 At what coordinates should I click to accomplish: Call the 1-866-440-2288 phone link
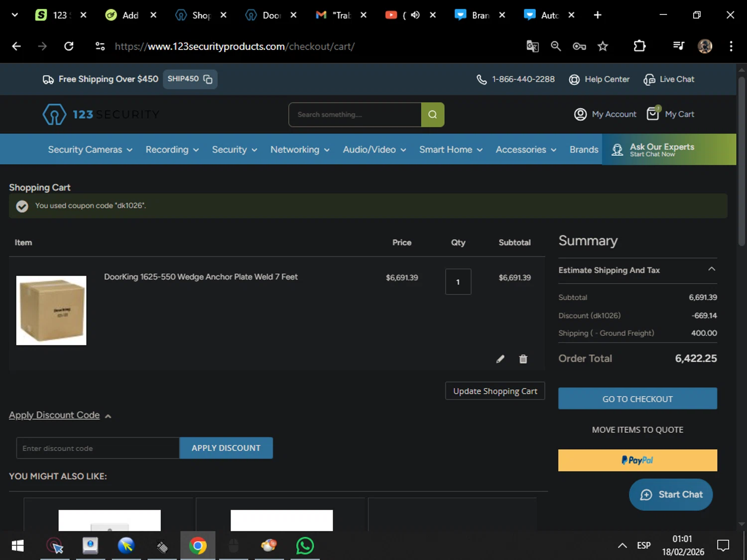pyautogui.click(x=515, y=79)
